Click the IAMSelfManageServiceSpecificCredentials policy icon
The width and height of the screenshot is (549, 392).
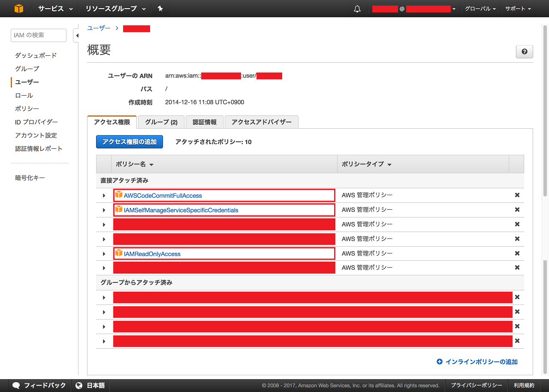tap(118, 209)
